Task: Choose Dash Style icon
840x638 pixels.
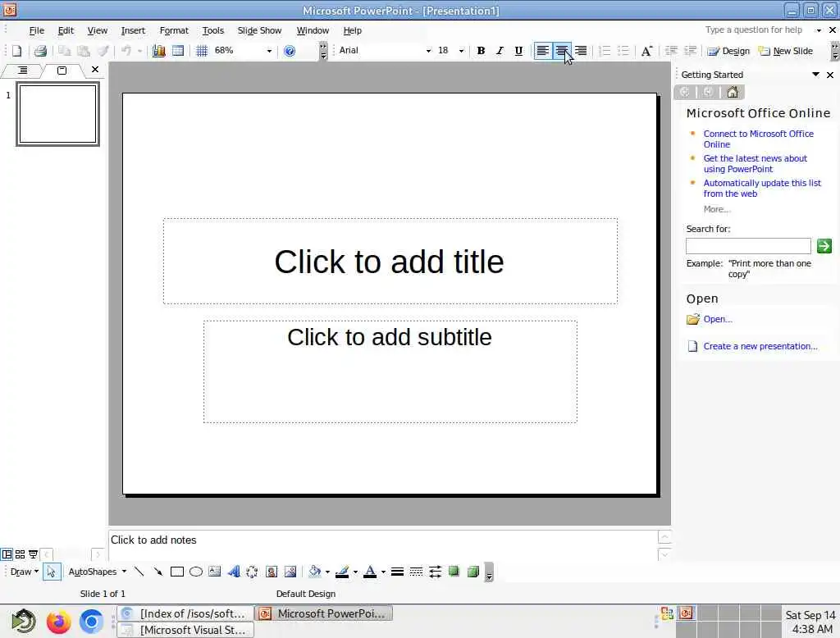Action: pos(416,572)
